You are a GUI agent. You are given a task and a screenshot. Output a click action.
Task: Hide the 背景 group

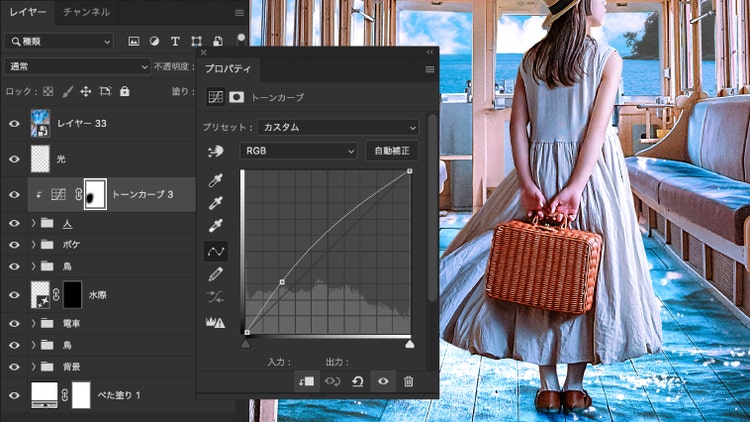[14, 366]
